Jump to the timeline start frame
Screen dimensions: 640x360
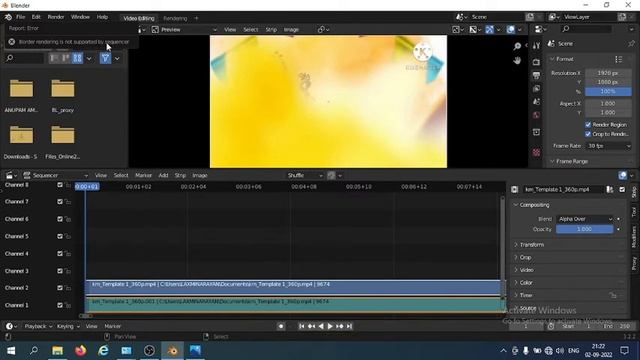[x=302, y=326]
